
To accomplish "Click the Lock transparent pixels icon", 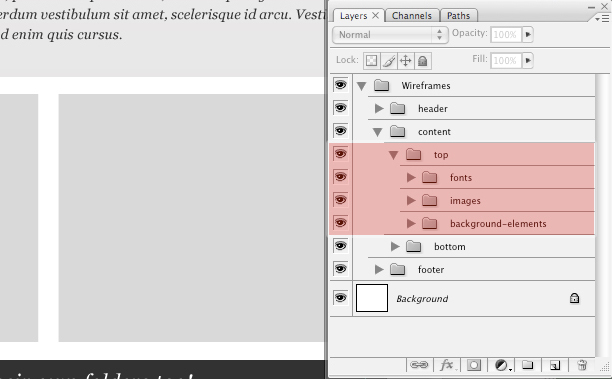I will 372,61.
